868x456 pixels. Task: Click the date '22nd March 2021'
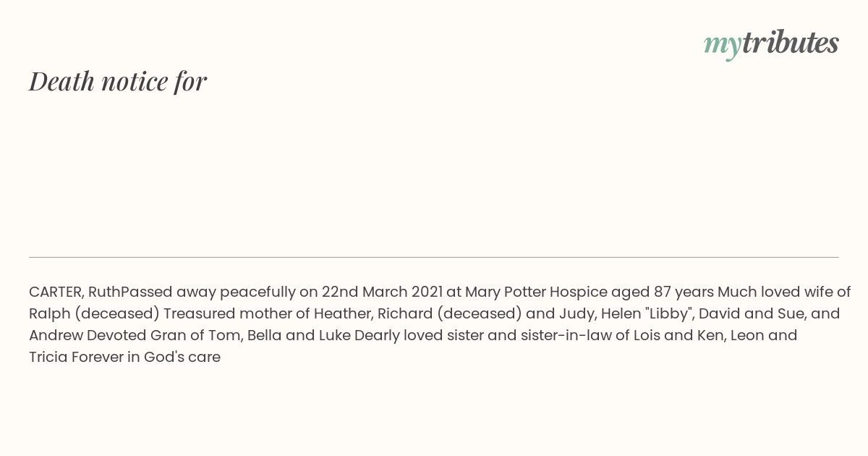(x=382, y=292)
